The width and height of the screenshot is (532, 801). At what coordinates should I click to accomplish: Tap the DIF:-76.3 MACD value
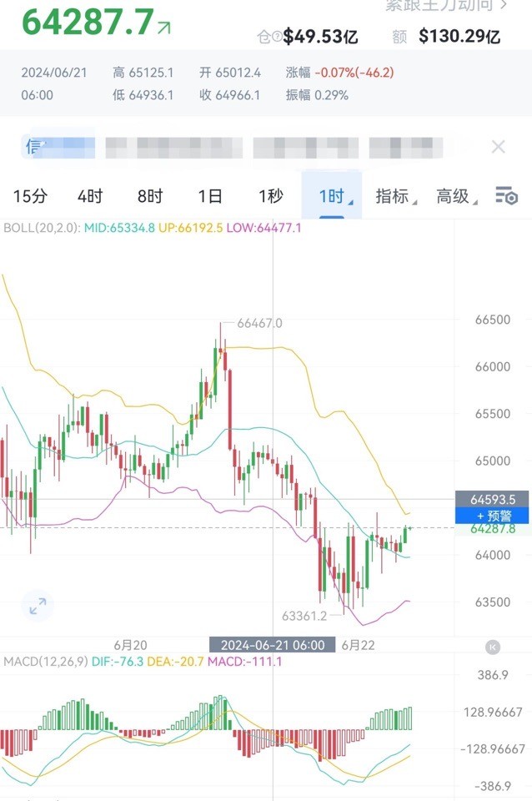pyautogui.click(x=118, y=662)
